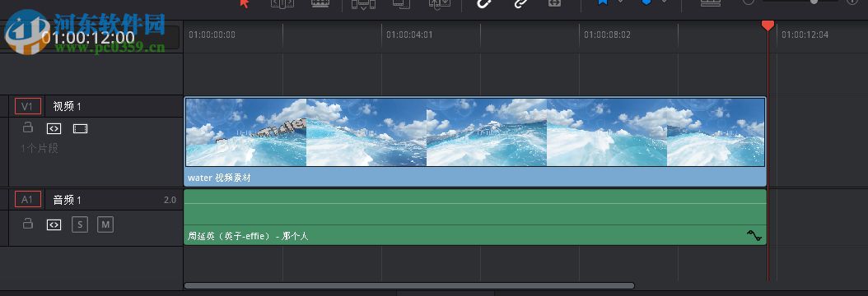Image resolution: width=868 pixels, height=296 pixels.
Task: Click the overwrite clip toolbar icon
Action: (x=401, y=3)
